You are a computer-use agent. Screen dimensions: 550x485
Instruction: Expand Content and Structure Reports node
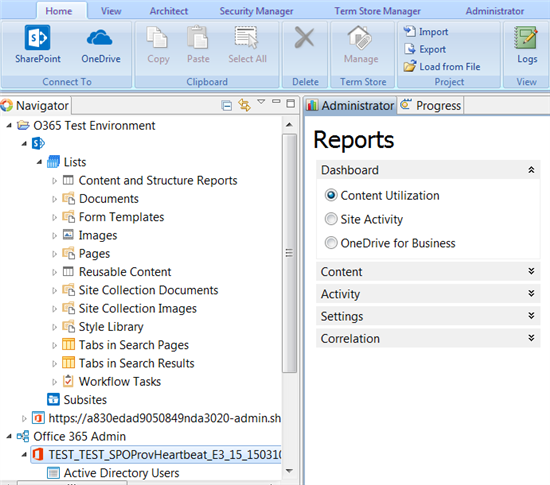[54, 181]
